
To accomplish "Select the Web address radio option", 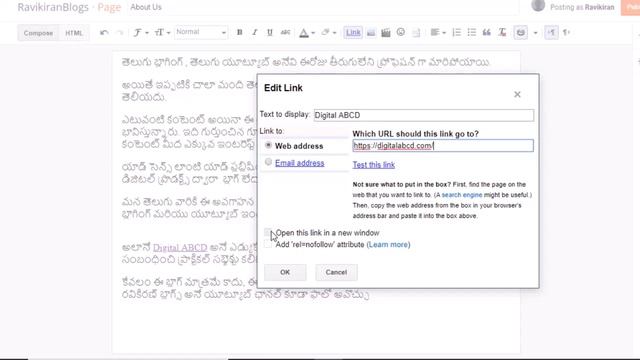I will (x=268, y=145).
